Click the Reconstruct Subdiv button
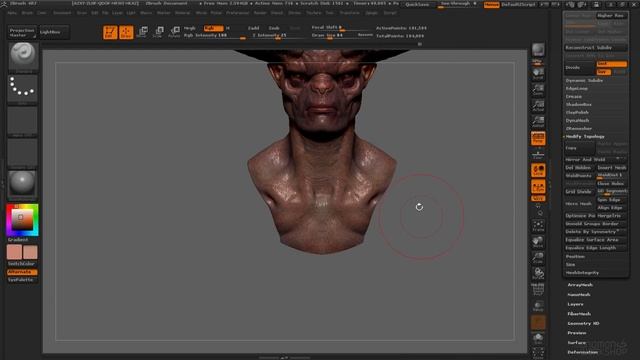Image resolution: width=640 pixels, height=360 pixels. (596, 48)
